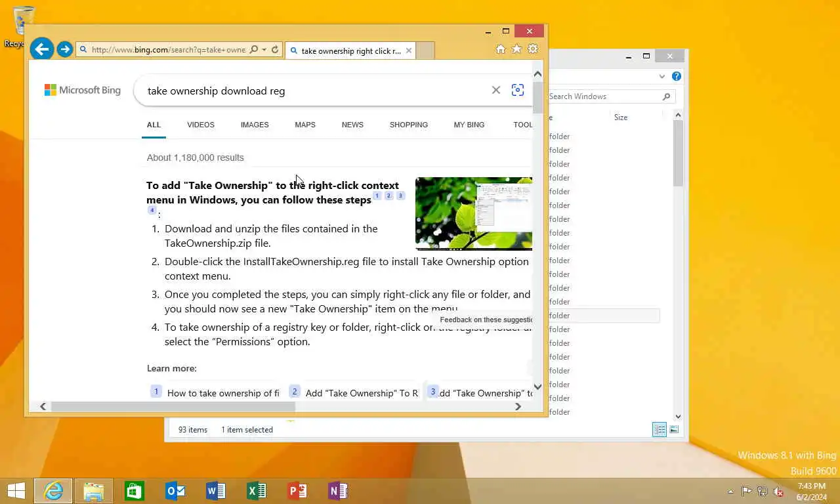Switch to MAPS results tab
Screen dimensions: 840x504
point(305,125)
